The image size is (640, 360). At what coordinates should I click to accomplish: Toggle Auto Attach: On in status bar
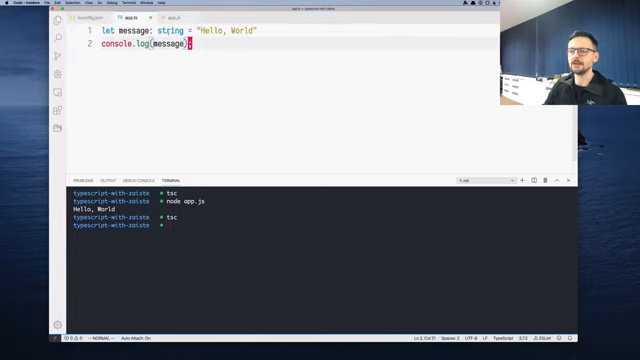(136, 338)
